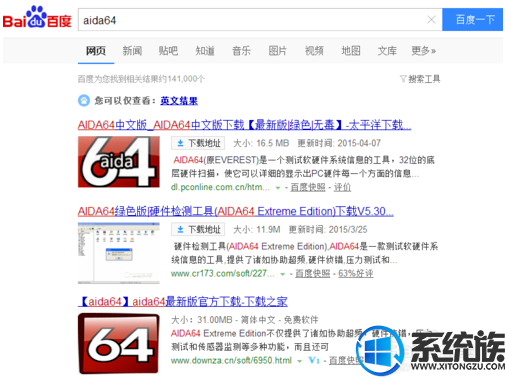Open the 视频 tab
The height and width of the screenshot is (379, 505).
click(x=314, y=51)
